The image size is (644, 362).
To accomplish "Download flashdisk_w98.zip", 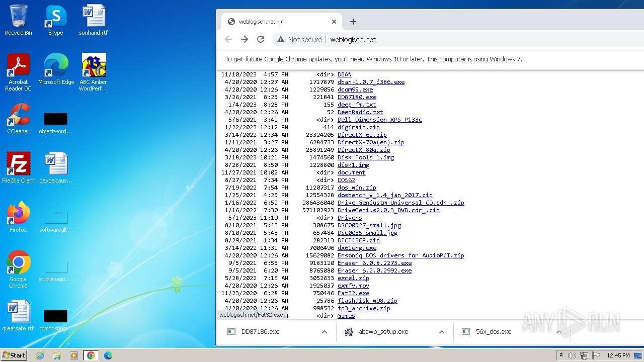I will 367,301.
